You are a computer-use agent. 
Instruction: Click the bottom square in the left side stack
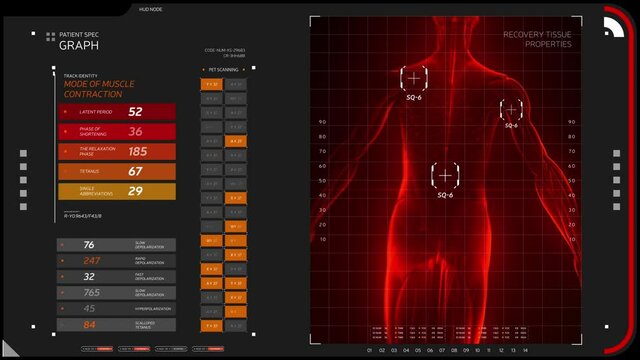(23, 207)
